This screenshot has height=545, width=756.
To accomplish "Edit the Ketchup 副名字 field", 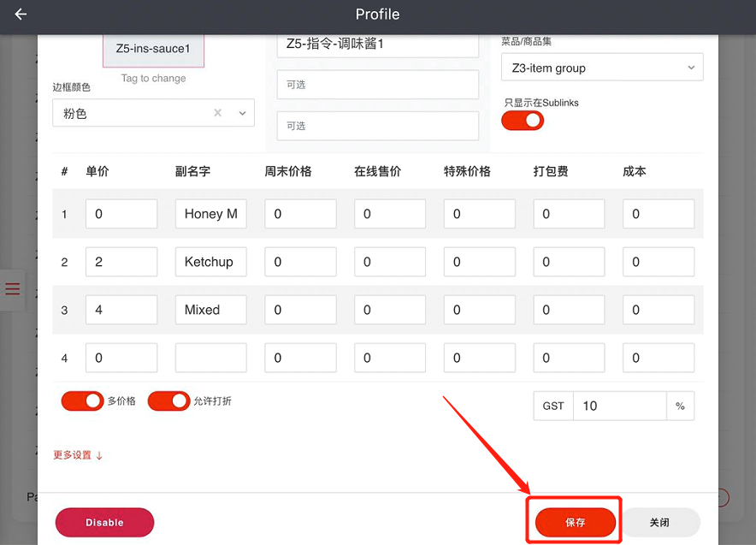I will click(x=210, y=262).
